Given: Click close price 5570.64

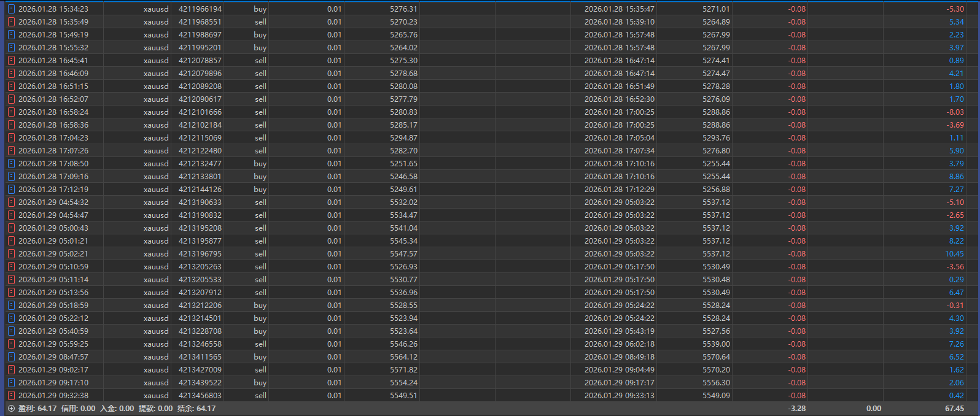Looking at the screenshot, I should 717,357.
